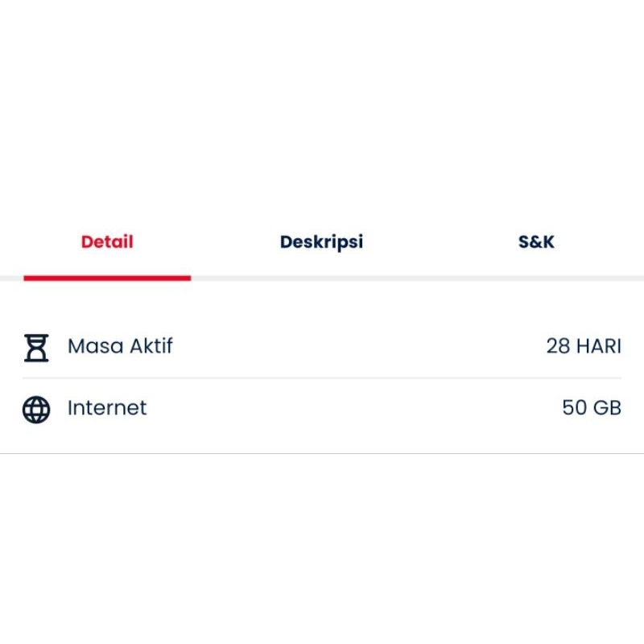Click the Masa Aktif label
Screen dimensions: 644x644
pyautogui.click(x=122, y=345)
